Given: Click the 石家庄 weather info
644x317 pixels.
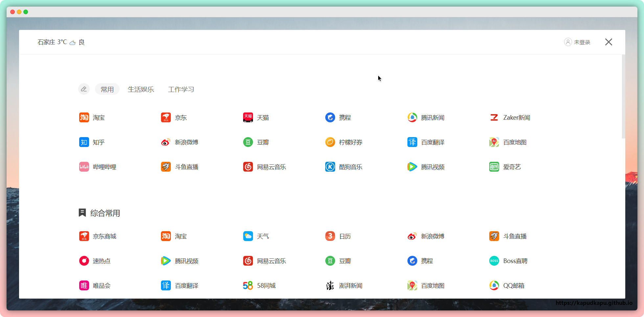Looking at the screenshot, I should 61,42.
